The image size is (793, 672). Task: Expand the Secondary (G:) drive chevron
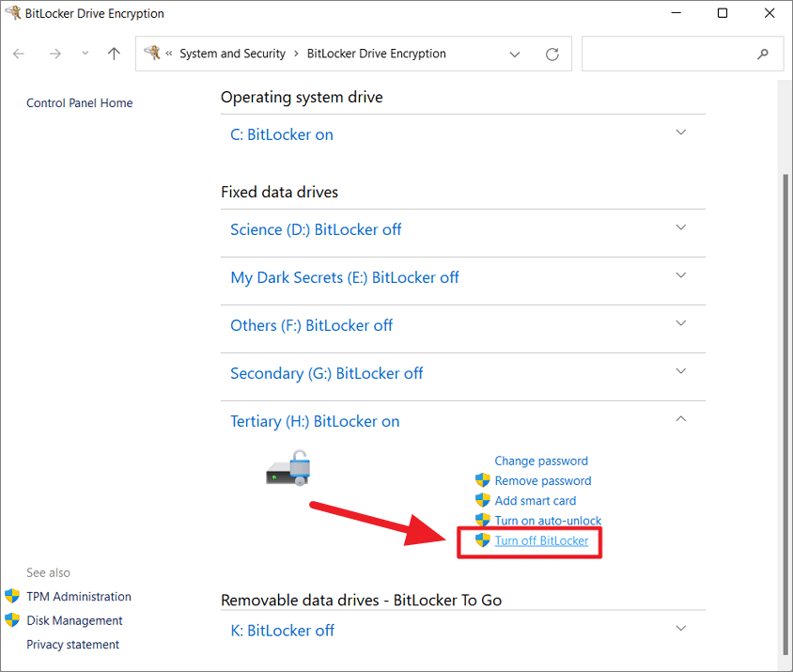pyautogui.click(x=681, y=371)
